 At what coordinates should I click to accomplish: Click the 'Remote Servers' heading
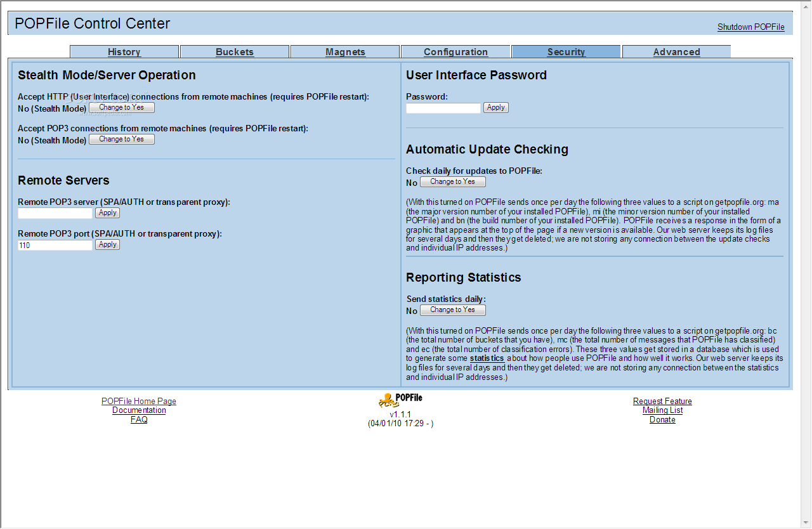pyautogui.click(x=63, y=181)
